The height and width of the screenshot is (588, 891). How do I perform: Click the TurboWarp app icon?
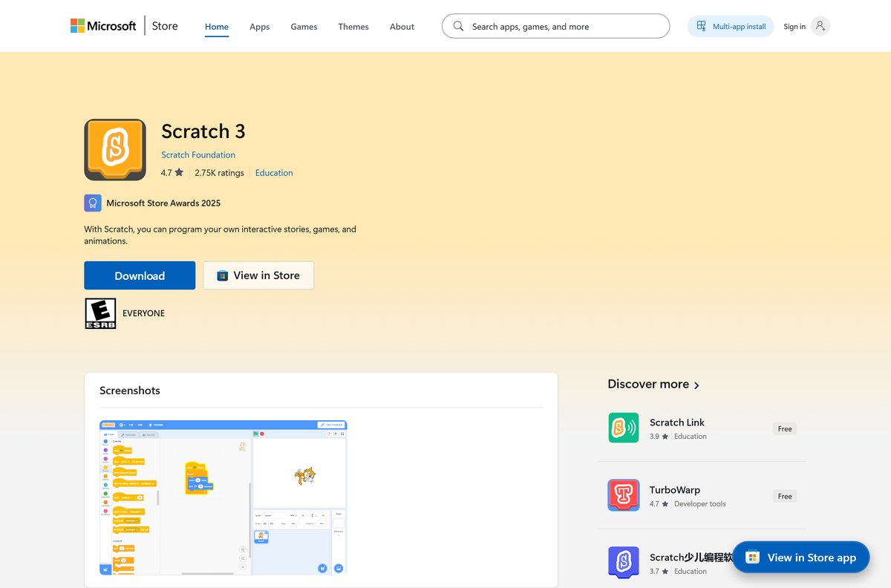624,495
